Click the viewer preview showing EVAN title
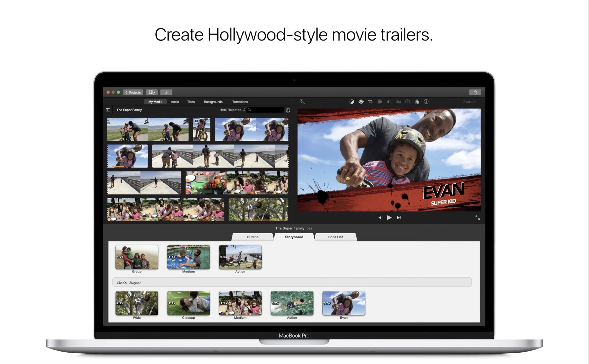This screenshot has width=589, height=364. tap(389, 160)
